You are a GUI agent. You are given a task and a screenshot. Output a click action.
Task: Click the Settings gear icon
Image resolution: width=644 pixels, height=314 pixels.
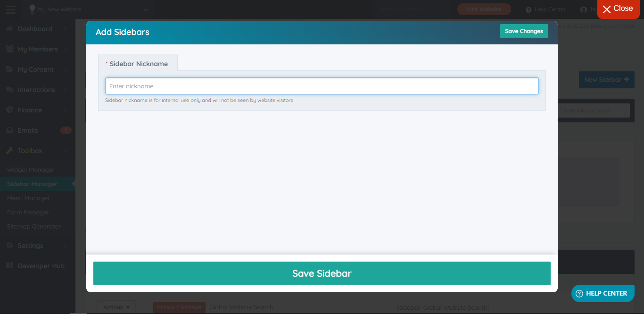[9, 246]
